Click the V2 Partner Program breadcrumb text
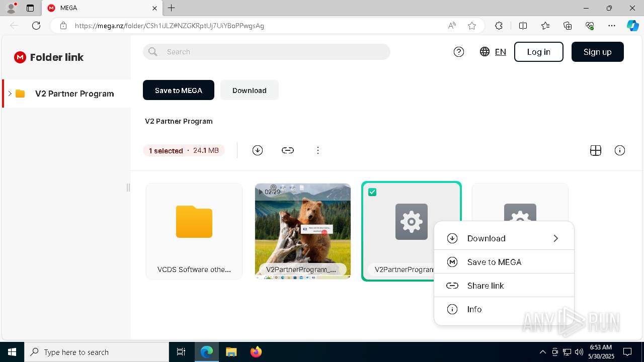Image resolution: width=644 pixels, height=362 pixels. (179, 121)
